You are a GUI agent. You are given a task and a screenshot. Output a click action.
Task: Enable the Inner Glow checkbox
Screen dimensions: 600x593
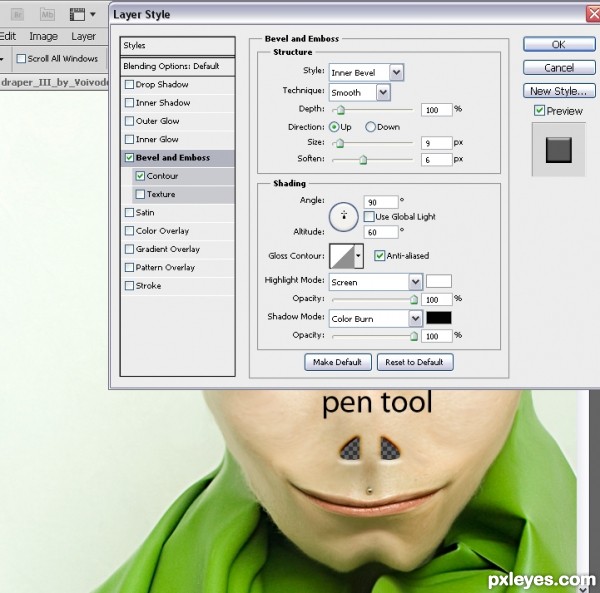[129, 139]
